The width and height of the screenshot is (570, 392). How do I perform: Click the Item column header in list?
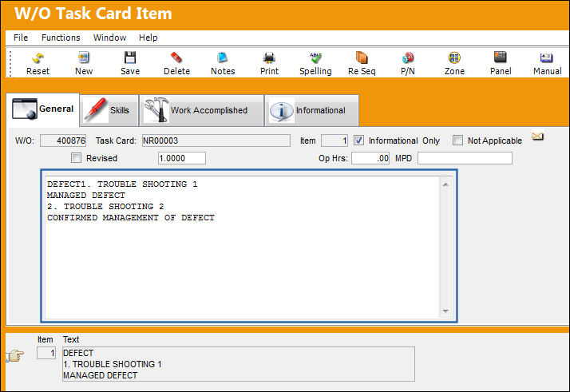coord(45,339)
